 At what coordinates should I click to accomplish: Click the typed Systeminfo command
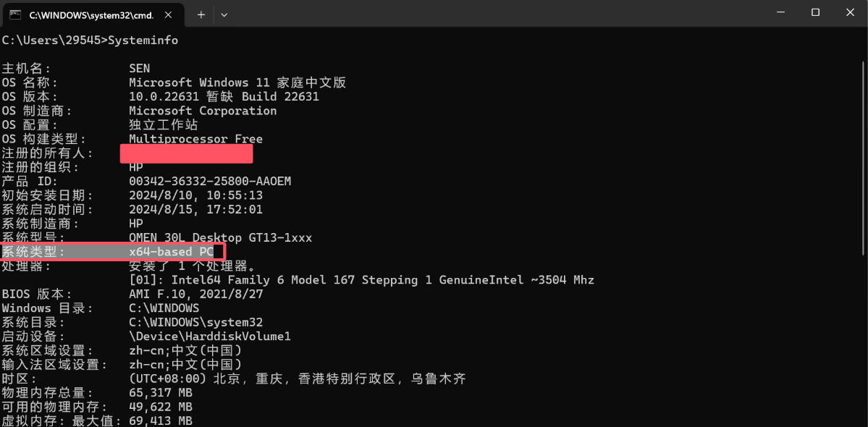[x=143, y=40]
